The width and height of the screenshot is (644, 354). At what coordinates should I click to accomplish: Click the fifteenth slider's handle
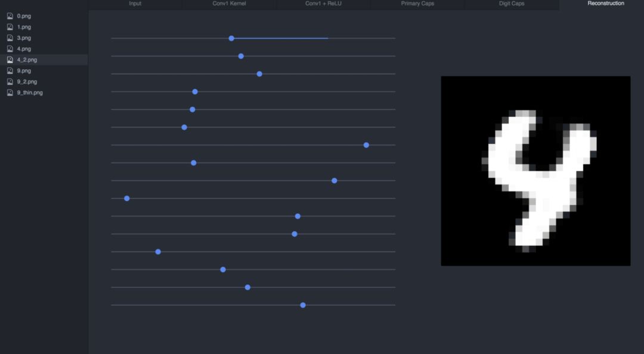tap(247, 287)
